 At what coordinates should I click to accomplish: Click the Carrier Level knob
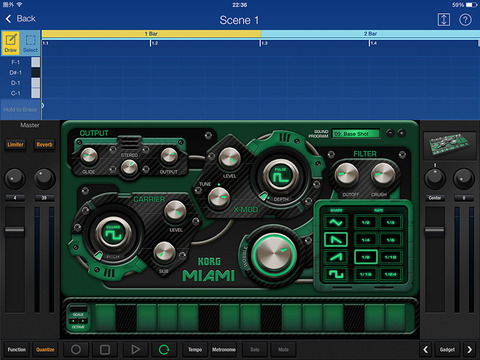(x=175, y=211)
